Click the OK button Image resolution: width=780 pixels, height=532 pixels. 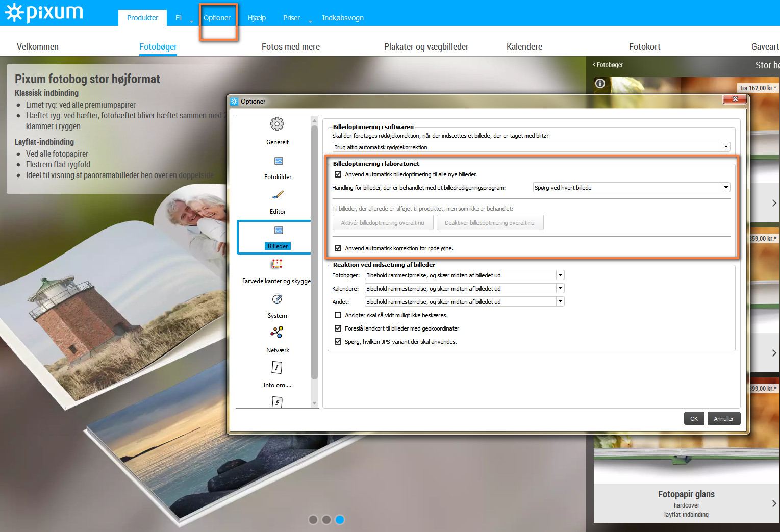(694, 419)
